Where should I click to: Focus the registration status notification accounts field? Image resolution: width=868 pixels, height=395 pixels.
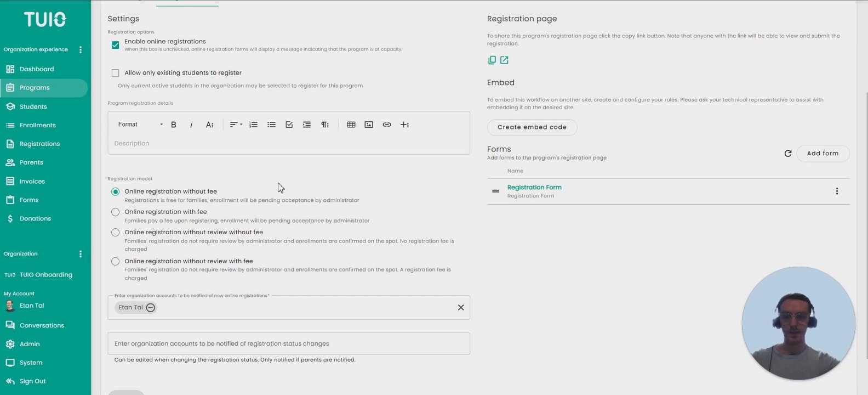289,343
